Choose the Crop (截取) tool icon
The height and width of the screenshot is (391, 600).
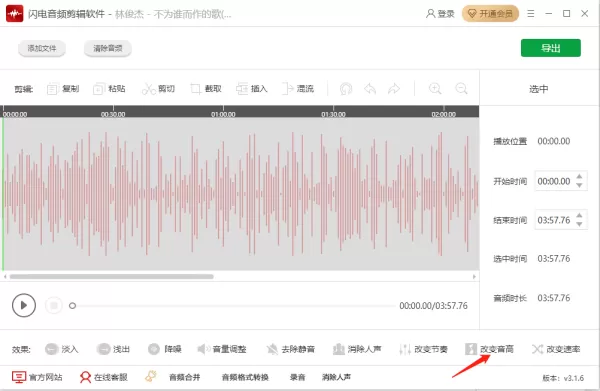[196, 89]
